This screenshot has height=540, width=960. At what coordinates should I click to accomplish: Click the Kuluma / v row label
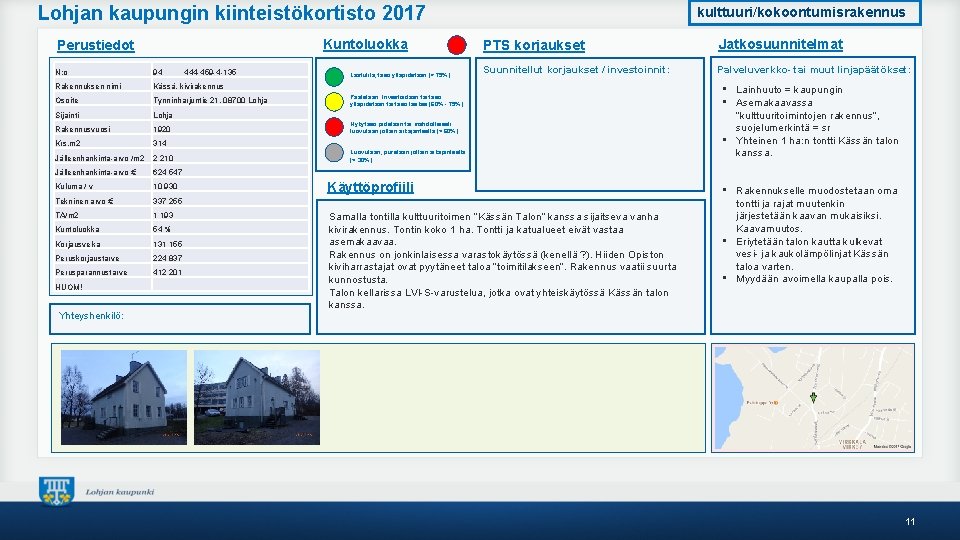(x=74, y=186)
